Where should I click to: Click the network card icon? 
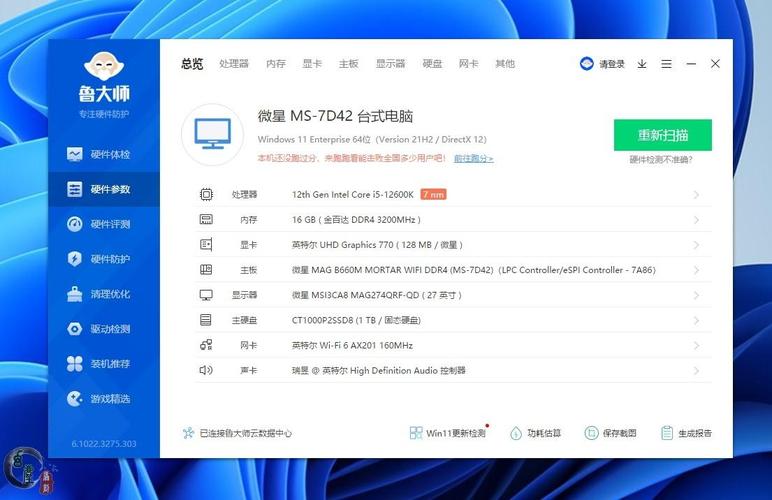[206, 345]
